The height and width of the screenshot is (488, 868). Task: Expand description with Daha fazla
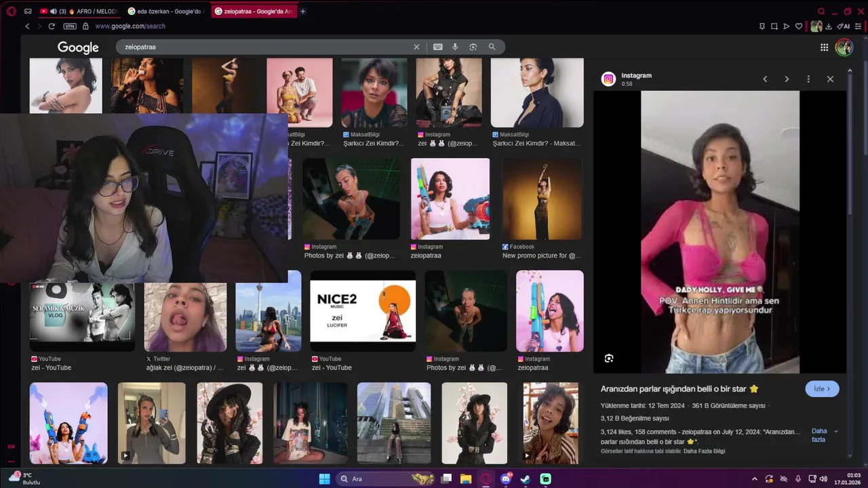pyautogui.click(x=825, y=435)
